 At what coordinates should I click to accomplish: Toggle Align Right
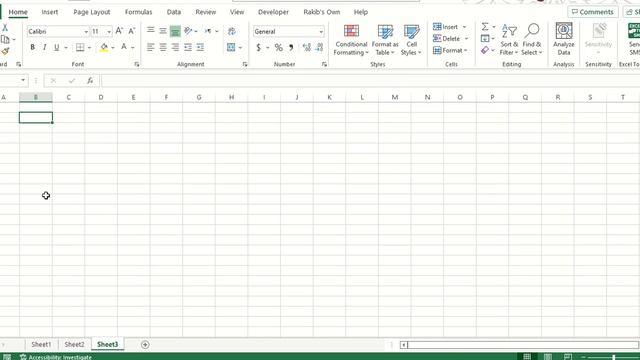[175, 47]
